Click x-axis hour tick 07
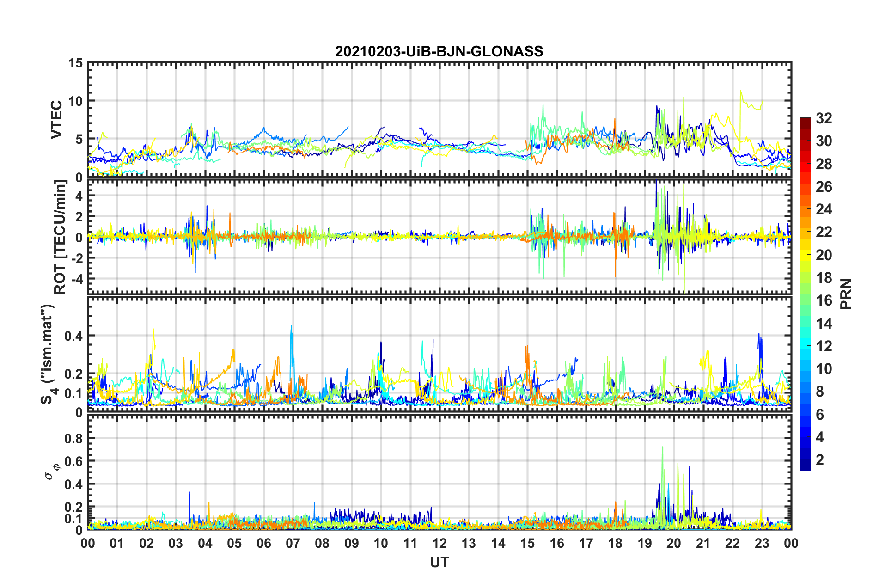The width and height of the screenshot is (879, 588). [x=293, y=543]
